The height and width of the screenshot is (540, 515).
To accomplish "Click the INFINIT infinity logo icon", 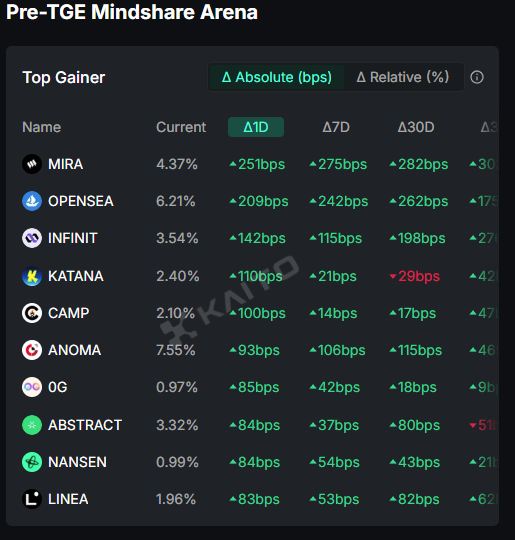I will pyautogui.click(x=32, y=238).
